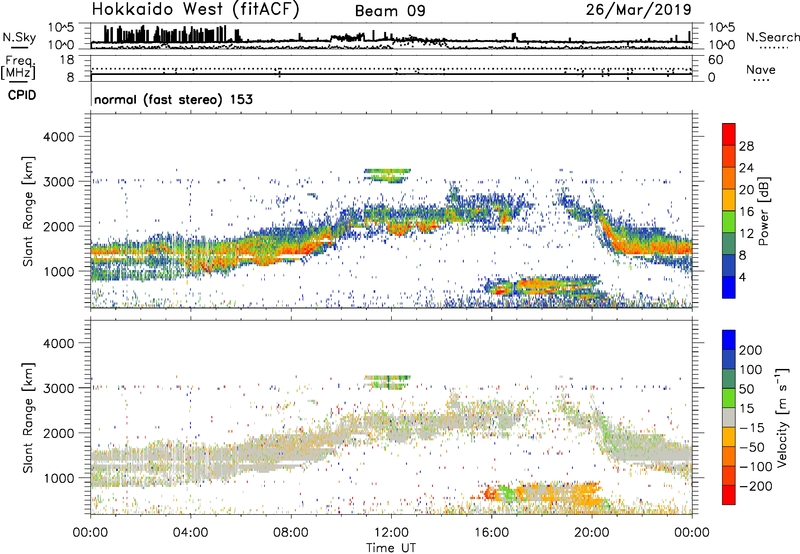Click the '200' velocity colorbar tick

(751, 350)
